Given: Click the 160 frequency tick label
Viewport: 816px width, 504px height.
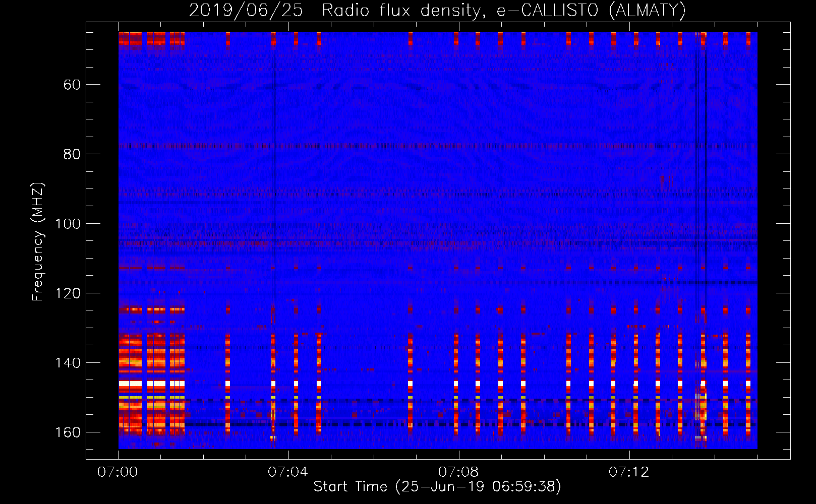Looking at the screenshot, I should point(68,432).
